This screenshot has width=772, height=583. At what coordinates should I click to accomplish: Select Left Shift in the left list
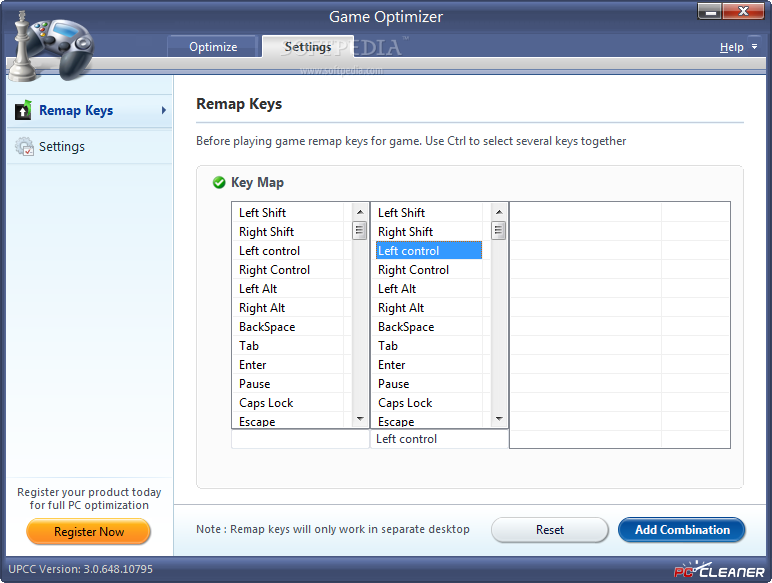click(x=292, y=213)
